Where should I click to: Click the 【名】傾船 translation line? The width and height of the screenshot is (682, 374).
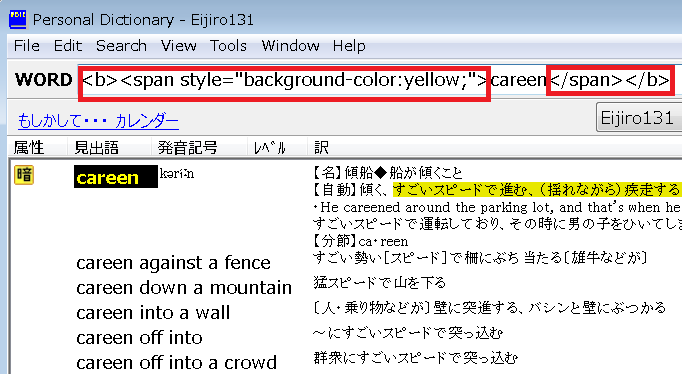click(x=387, y=173)
